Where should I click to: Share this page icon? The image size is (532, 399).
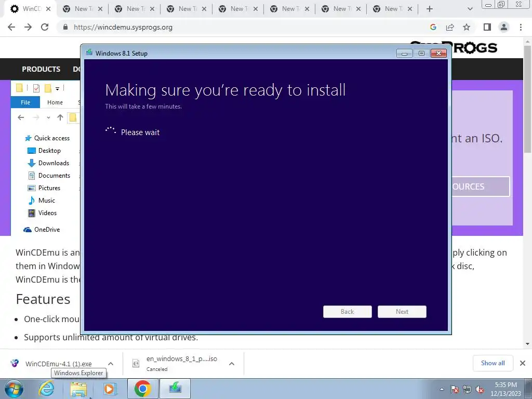(x=450, y=27)
